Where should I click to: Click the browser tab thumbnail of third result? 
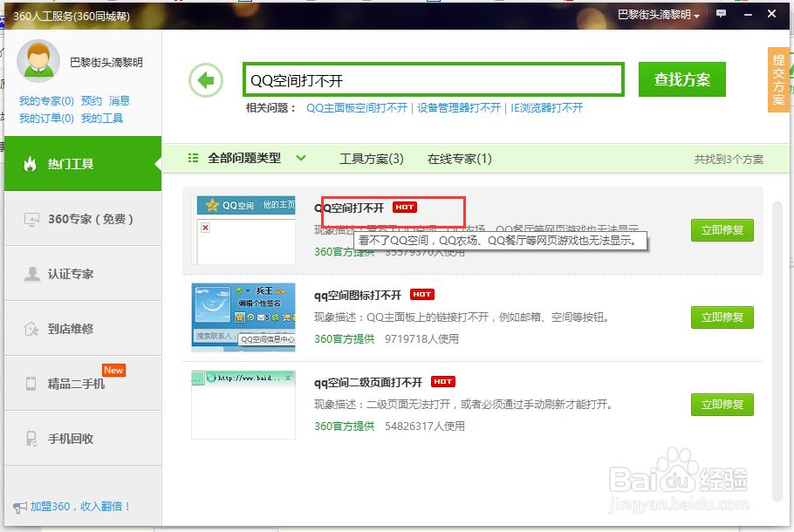coord(243,405)
